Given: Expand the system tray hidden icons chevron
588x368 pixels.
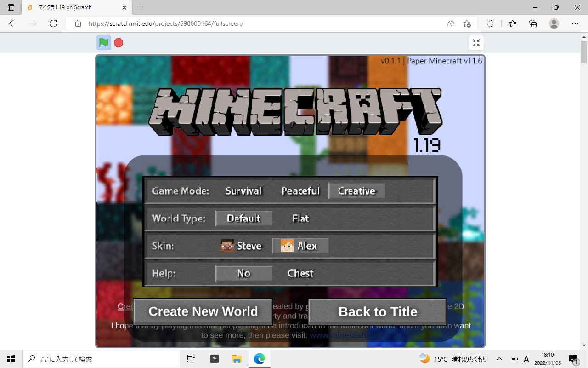Looking at the screenshot, I should click(499, 359).
